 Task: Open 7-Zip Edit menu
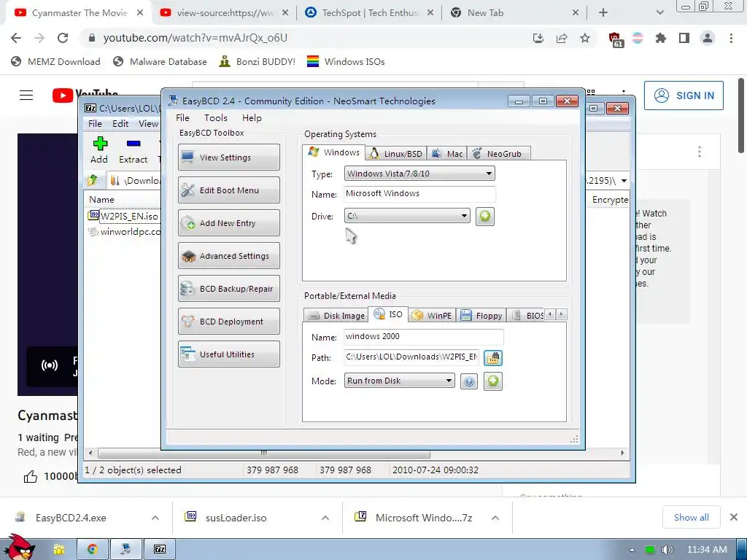pos(120,123)
